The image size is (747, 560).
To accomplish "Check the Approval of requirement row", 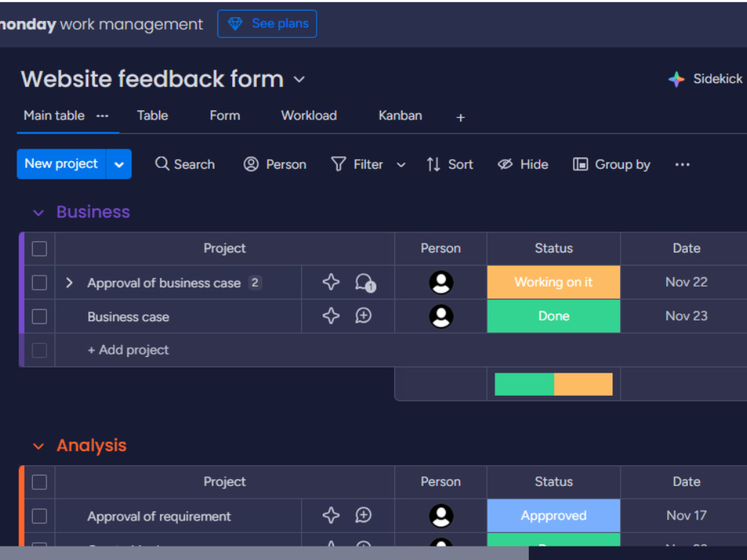I will pos(40,516).
